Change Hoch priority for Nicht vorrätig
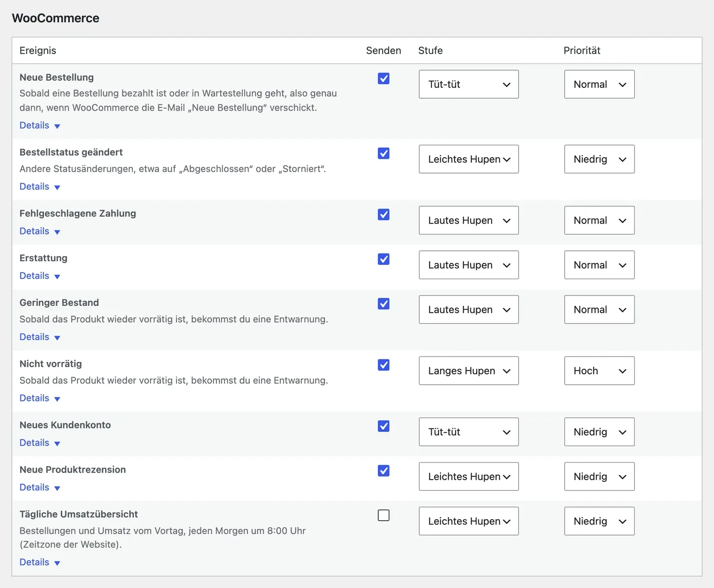The width and height of the screenshot is (714, 588). point(599,371)
